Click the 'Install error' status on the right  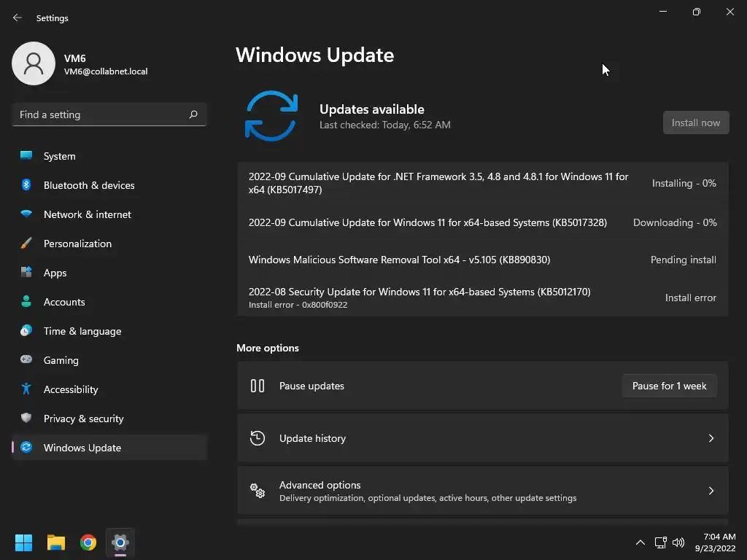click(x=690, y=297)
